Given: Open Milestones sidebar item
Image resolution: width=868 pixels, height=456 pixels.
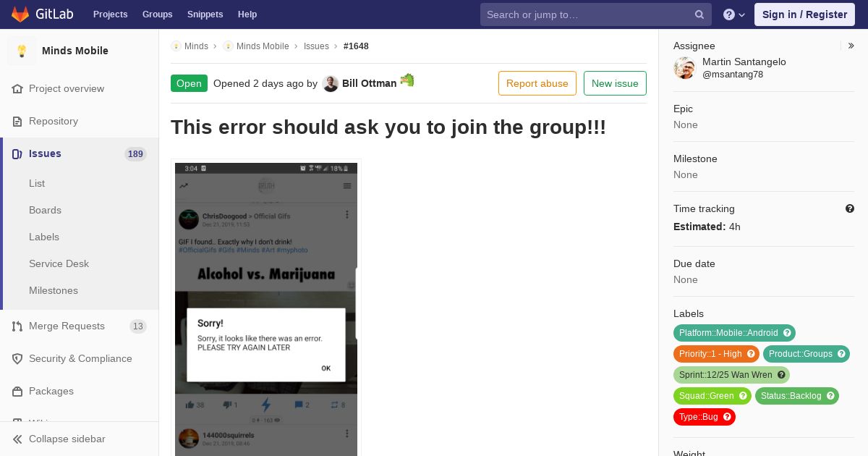Looking at the screenshot, I should pos(54,290).
